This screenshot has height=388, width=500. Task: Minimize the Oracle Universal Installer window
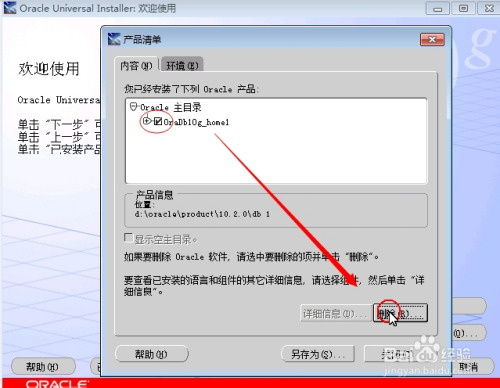click(437, 8)
